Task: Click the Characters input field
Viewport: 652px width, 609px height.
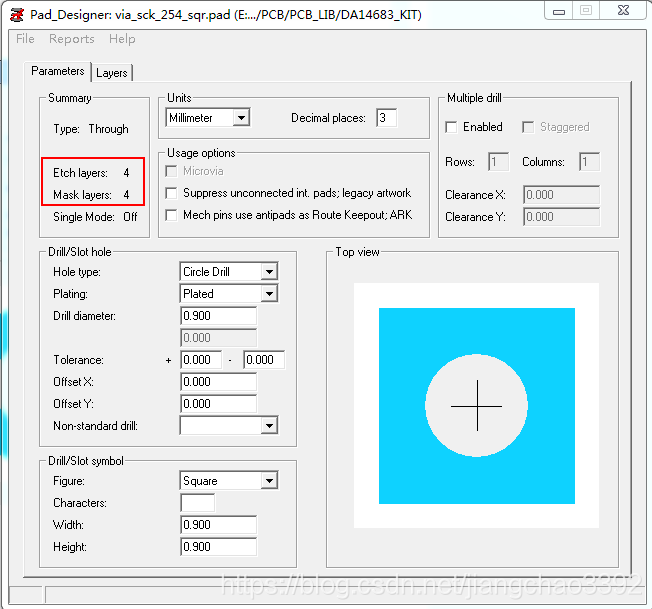Action: click(197, 503)
